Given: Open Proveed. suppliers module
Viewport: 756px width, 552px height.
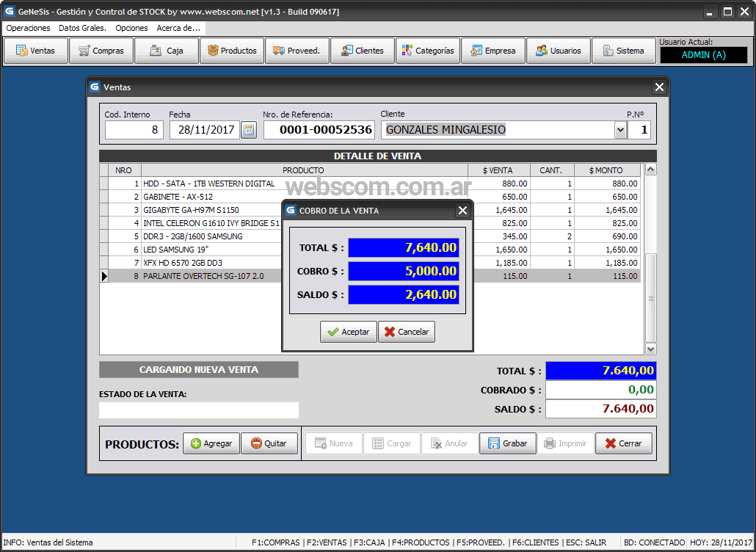Looking at the screenshot, I should (x=297, y=51).
